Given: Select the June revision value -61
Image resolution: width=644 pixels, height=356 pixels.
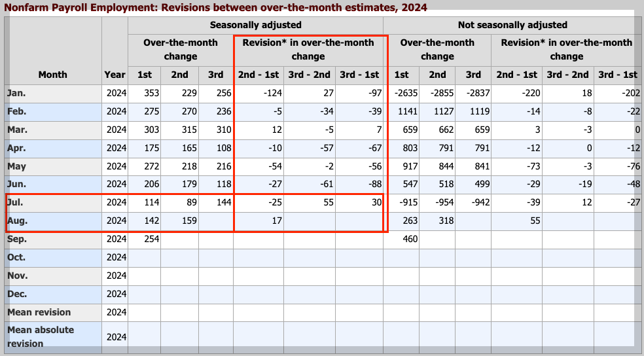Looking at the screenshot, I should tap(327, 184).
